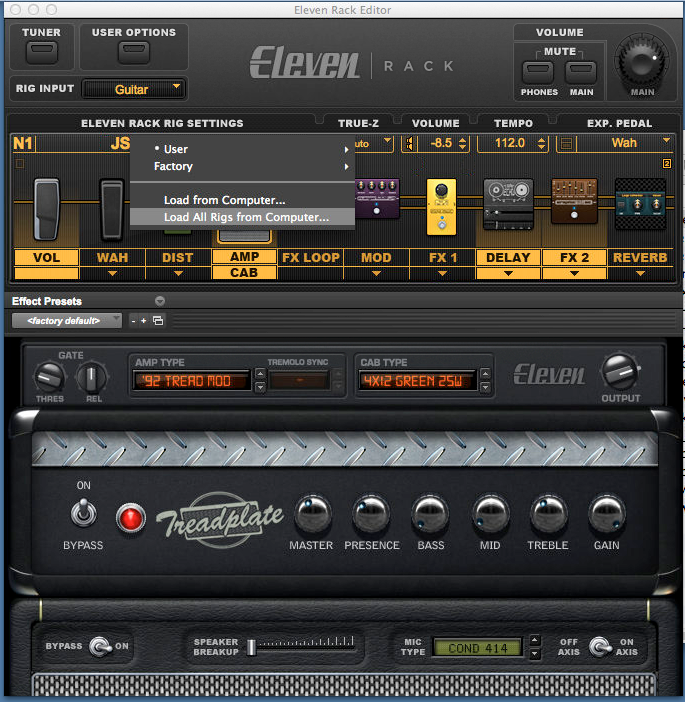Flip the OFF AXIS / ON AXIS mic switch
The height and width of the screenshot is (702, 685).
coord(600,646)
